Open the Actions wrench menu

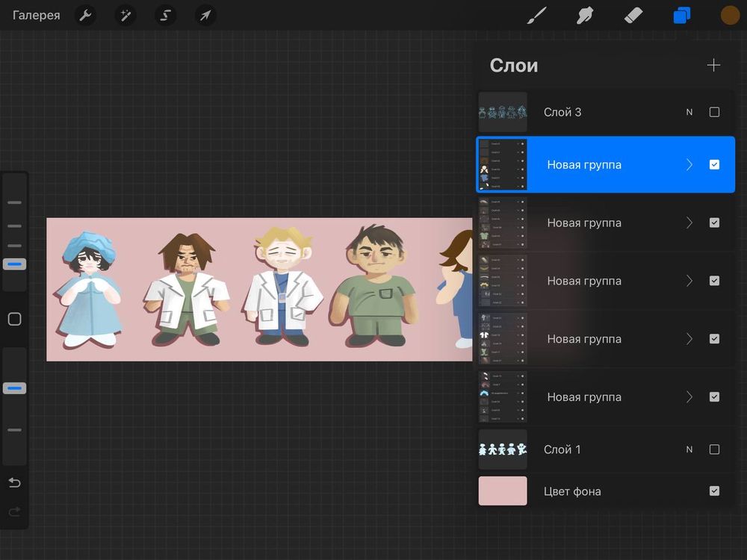pos(86,16)
